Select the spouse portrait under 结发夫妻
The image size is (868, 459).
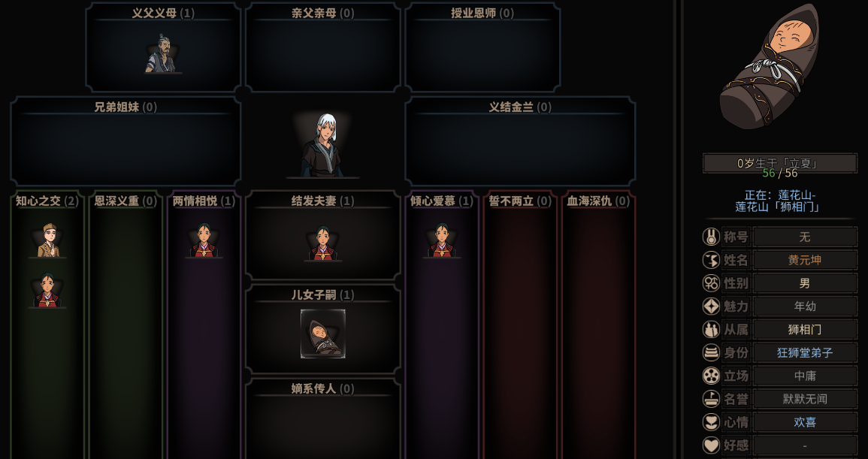[322, 242]
